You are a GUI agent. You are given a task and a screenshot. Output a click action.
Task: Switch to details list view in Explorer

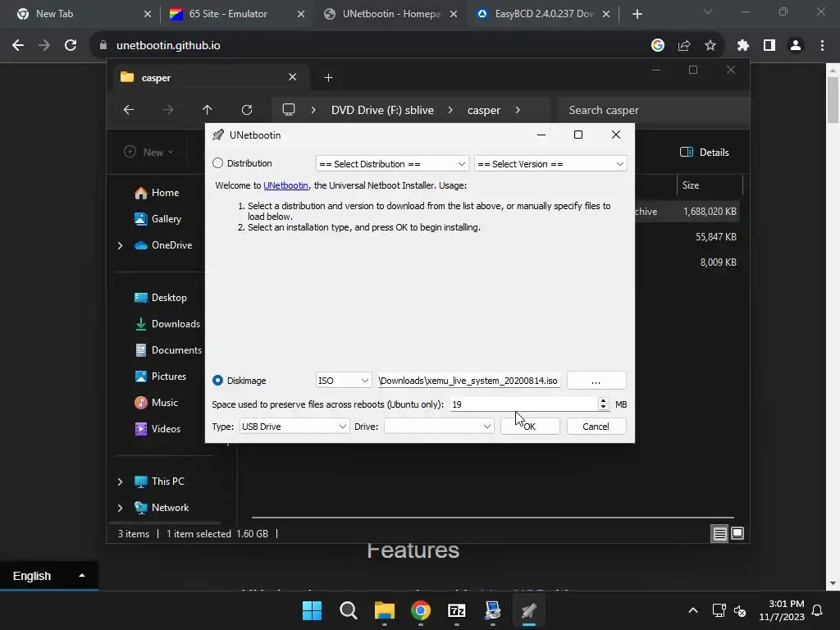(x=719, y=533)
